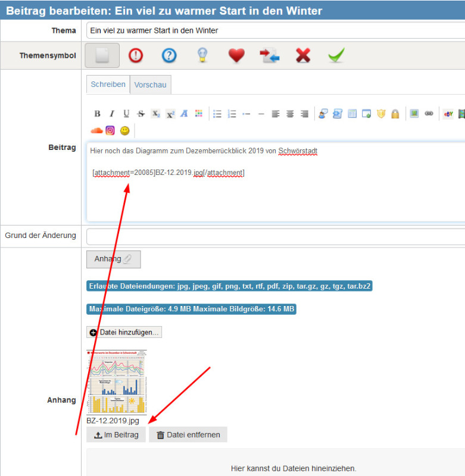This screenshot has width=465, height=476.
Task: Click the SoundCloud embed icon
Action: 96,130
